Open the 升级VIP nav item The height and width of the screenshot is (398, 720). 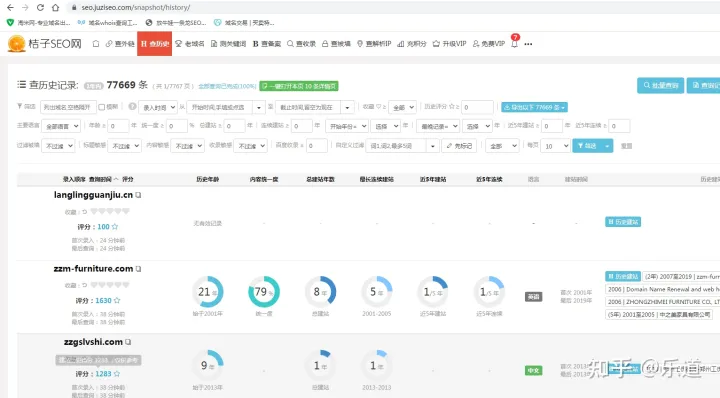[450, 44]
